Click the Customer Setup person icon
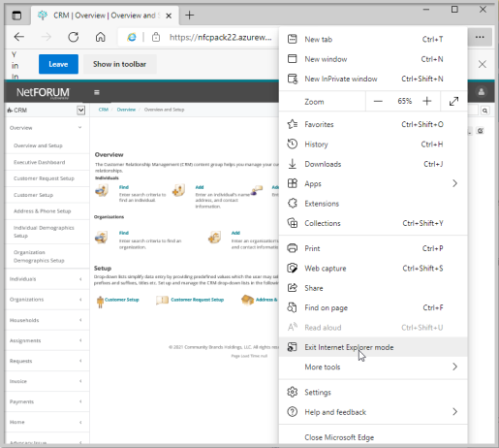 [x=100, y=302]
